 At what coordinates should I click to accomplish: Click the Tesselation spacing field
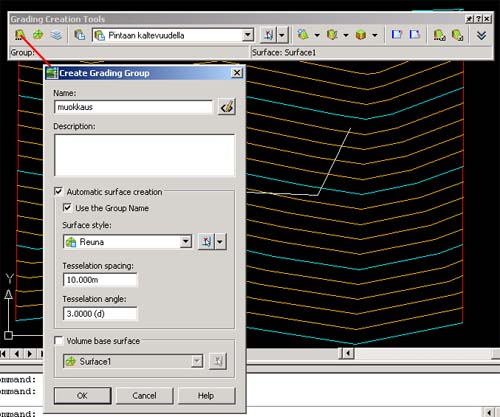pyautogui.click(x=100, y=280)
